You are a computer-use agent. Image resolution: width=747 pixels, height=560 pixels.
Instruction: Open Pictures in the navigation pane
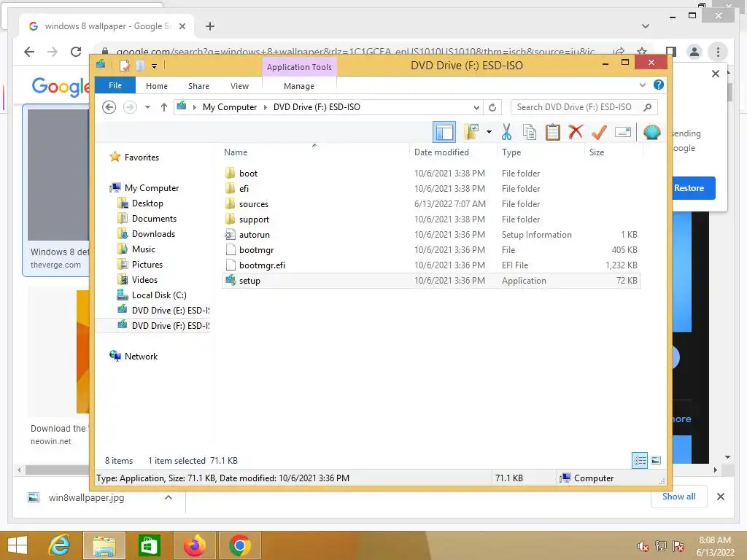[x=147, y=264]
